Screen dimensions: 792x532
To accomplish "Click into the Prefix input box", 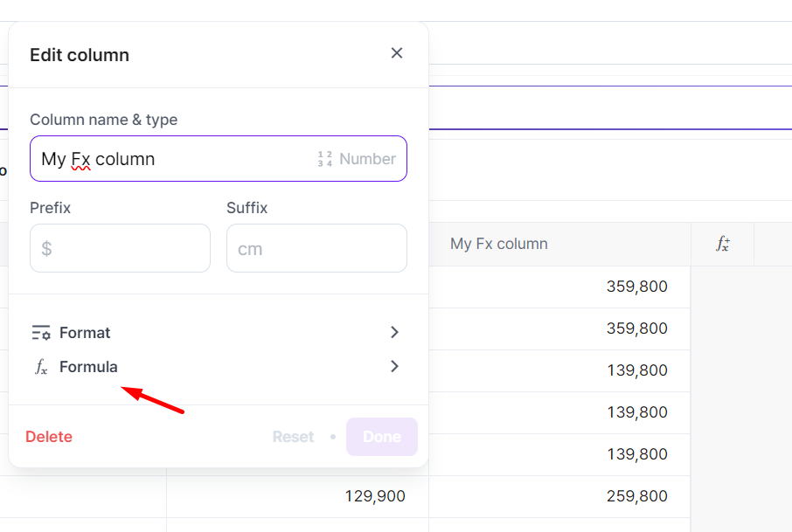I will point(120,248).
